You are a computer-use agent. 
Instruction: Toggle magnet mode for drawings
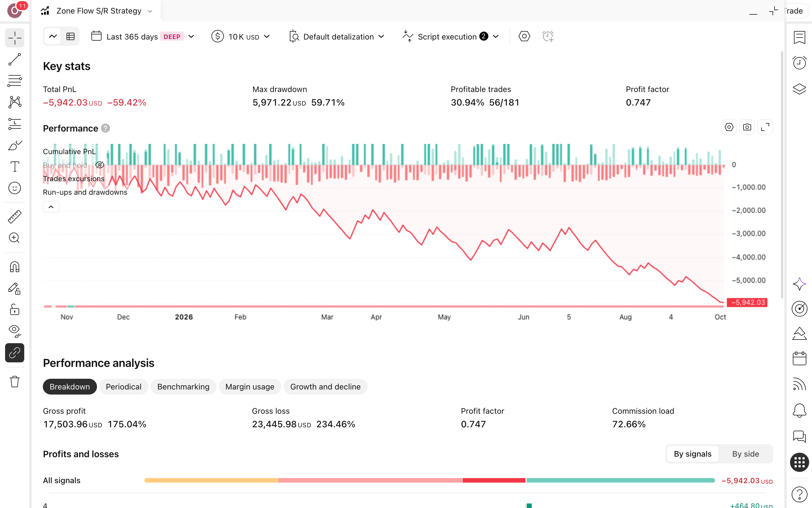[x=15, y=267]
